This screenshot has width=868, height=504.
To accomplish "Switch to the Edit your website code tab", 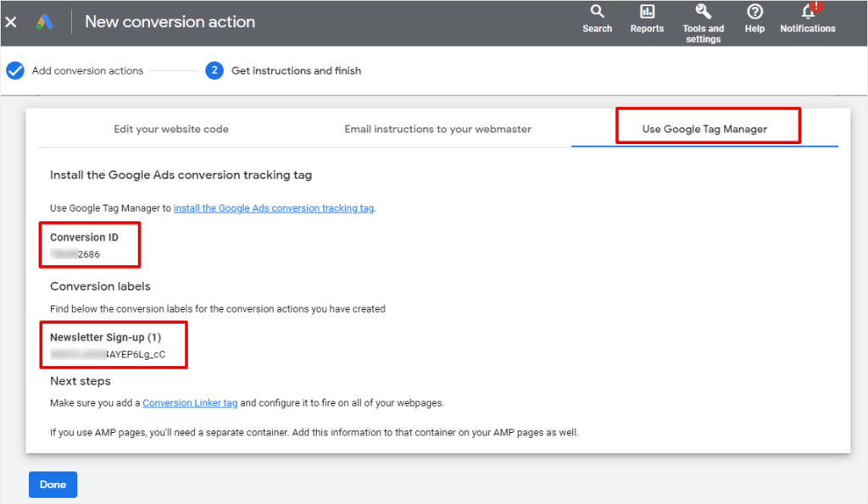I will tap(171, 129).
